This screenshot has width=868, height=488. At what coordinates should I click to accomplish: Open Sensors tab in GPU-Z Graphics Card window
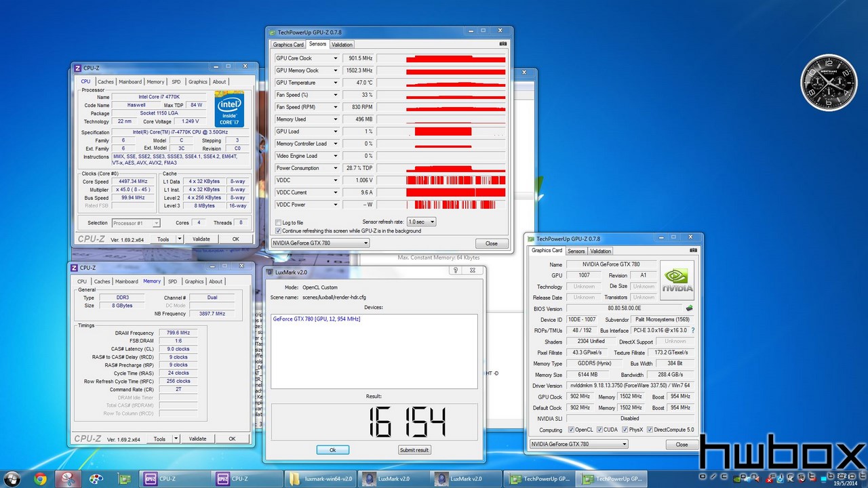click(x=576, y=251)
